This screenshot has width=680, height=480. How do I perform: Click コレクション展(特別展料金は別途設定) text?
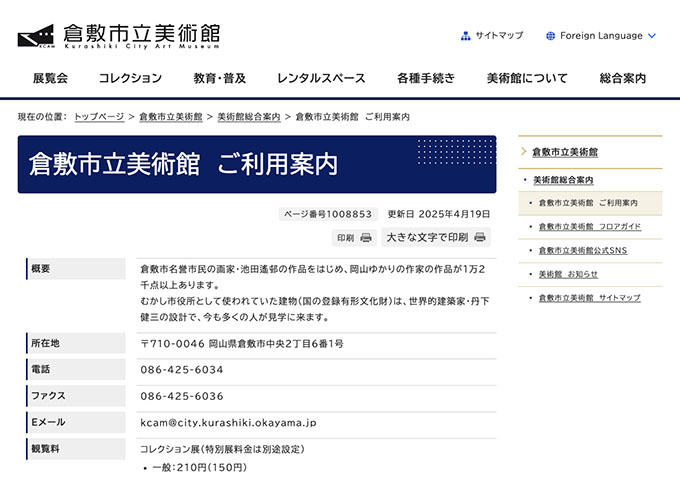point(222,449)
